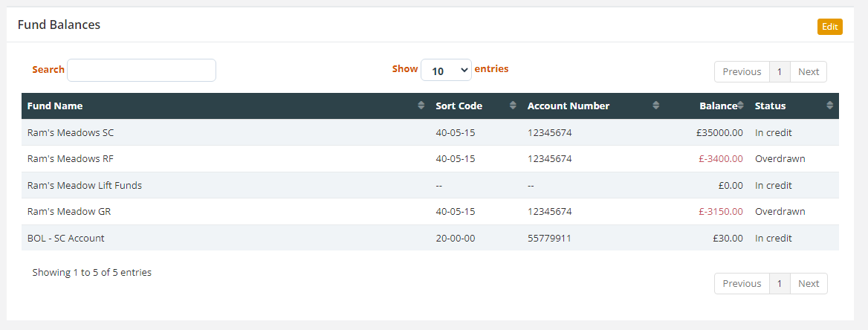Screen dimensions: 868x330
Task: Click Next in bottom pagination
Action: [x=809, y=283]
